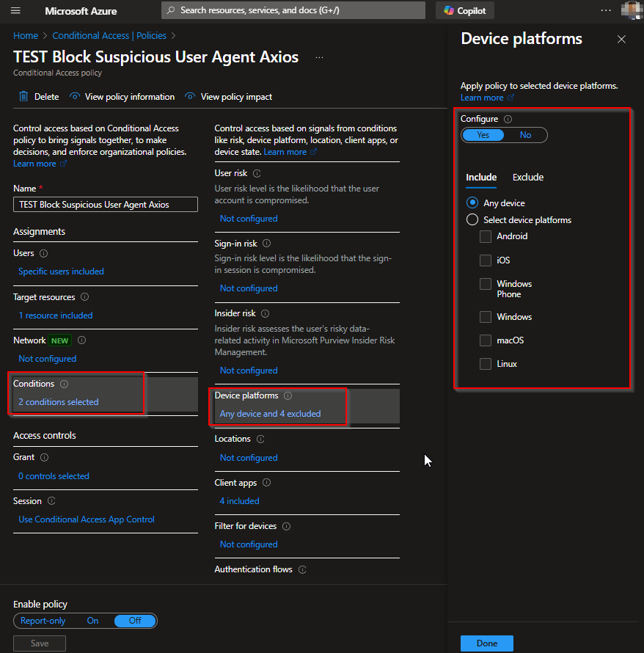The height and width of the screenshot is (653, 644).
Task: Click the policy Name text field
Action: [x=105, y=205]
